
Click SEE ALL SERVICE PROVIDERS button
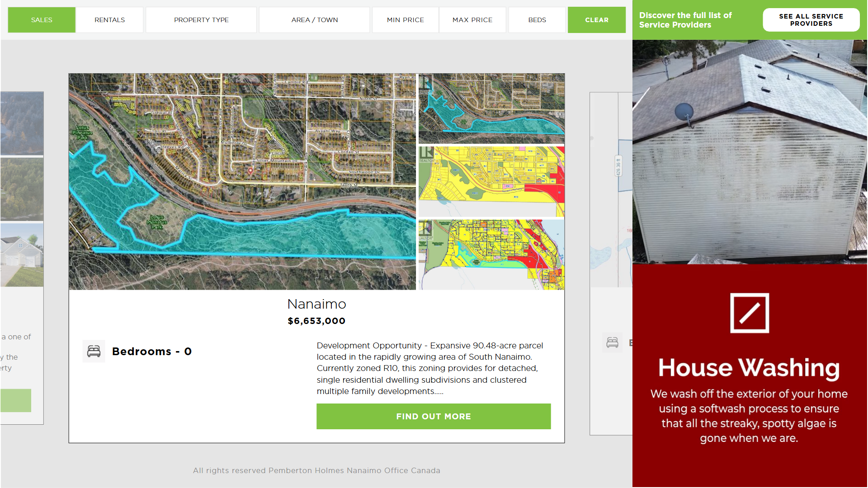click(x=811, y=20)
